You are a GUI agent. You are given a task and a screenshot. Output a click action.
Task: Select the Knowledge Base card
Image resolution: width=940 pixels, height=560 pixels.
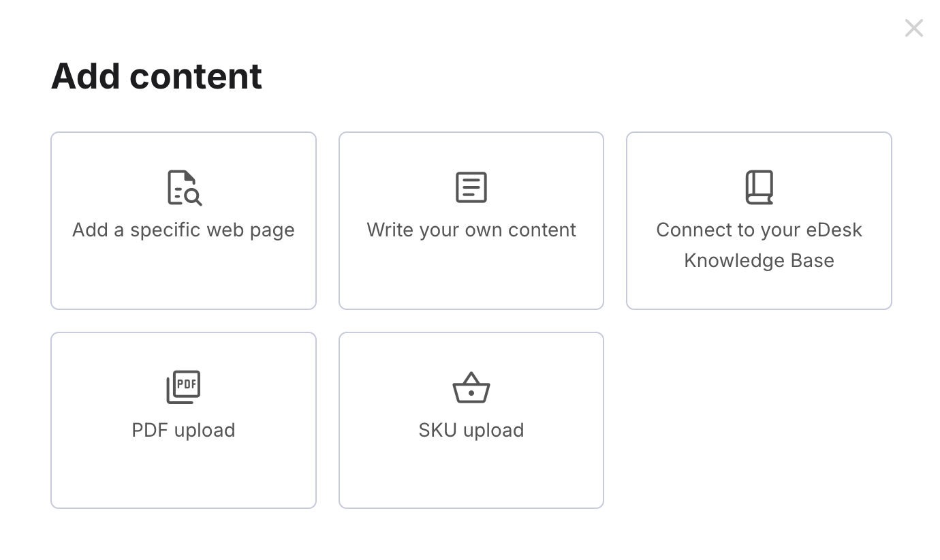(x=759, y=221)
